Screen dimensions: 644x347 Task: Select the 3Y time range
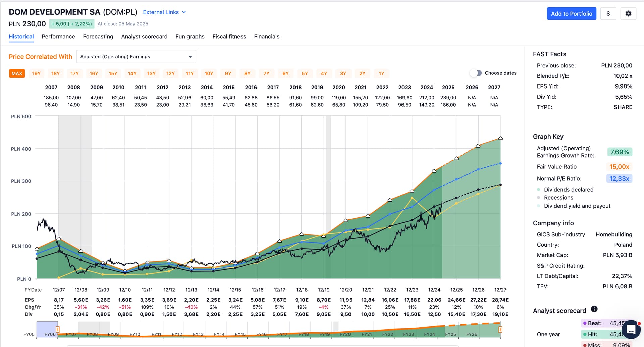click(x=343, y=73)
